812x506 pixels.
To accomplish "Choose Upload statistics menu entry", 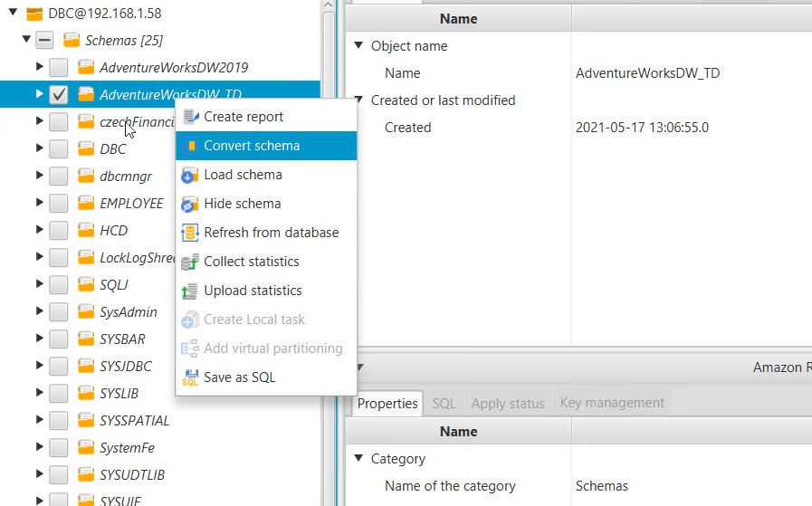I will pos(266,291).
